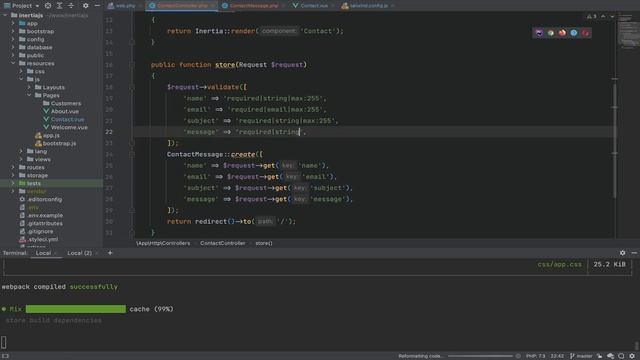The width and height of the screenshot is (640, 360).
Task: Expand the database folder
Action: (13, 47)
